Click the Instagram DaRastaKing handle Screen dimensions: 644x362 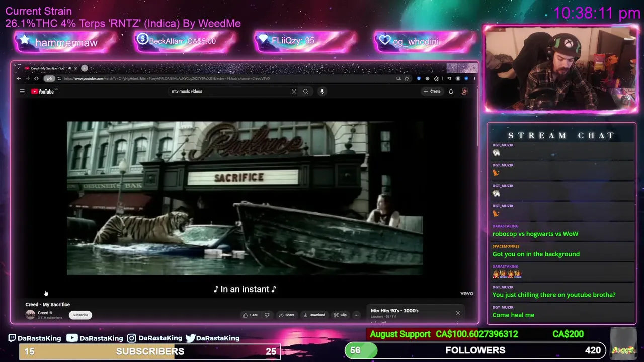point(154,338)
